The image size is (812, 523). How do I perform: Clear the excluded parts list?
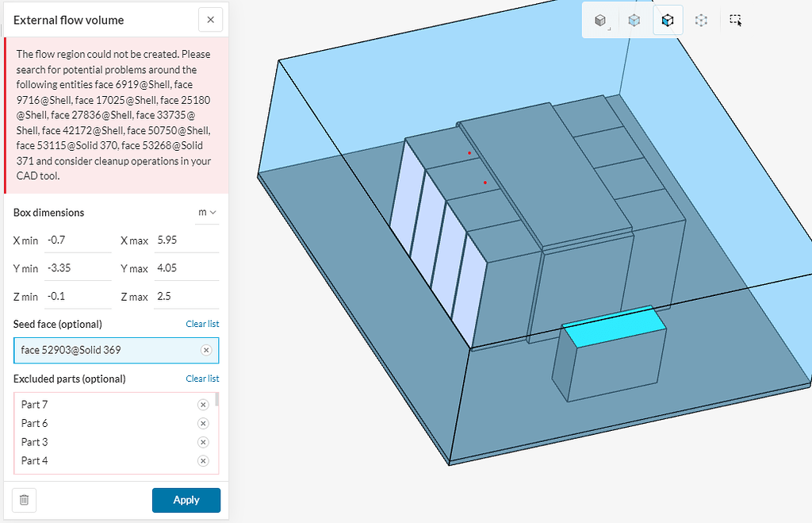(x=202, y=379)
